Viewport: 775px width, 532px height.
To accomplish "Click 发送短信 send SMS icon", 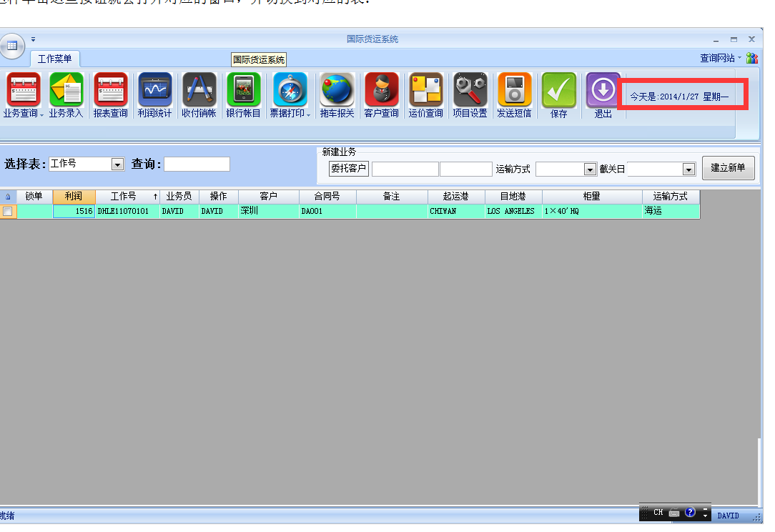I will 514,90.
